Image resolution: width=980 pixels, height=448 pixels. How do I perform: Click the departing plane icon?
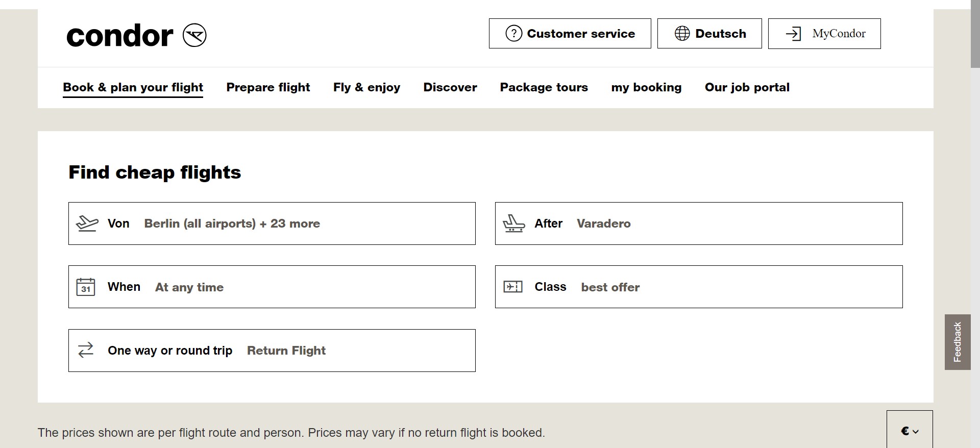click(x=87, y=223)
